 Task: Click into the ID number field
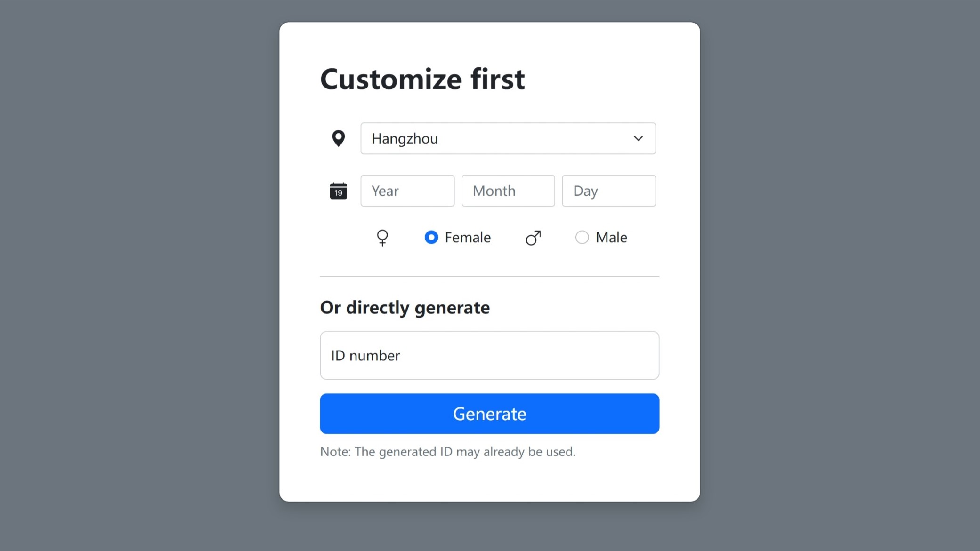489,355
